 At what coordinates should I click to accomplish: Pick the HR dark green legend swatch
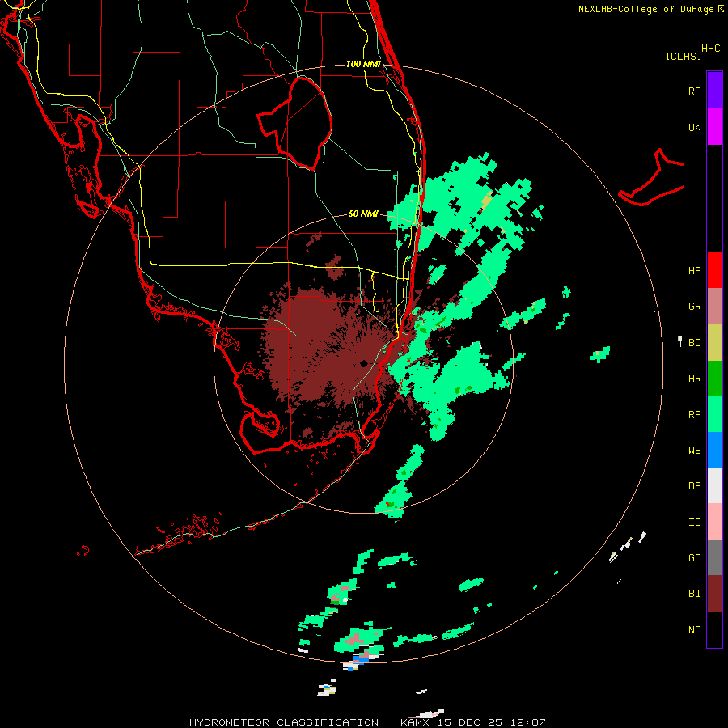click(714, 379)
